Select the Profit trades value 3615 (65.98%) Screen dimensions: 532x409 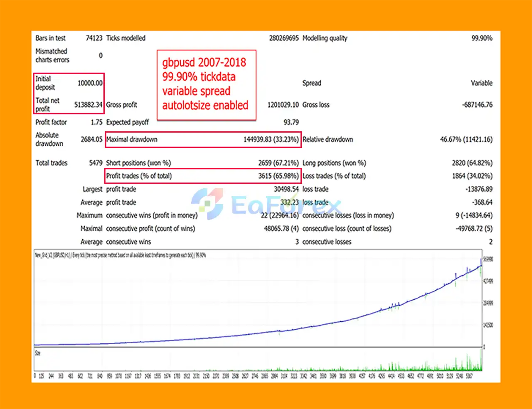click(x=278, y=176)
